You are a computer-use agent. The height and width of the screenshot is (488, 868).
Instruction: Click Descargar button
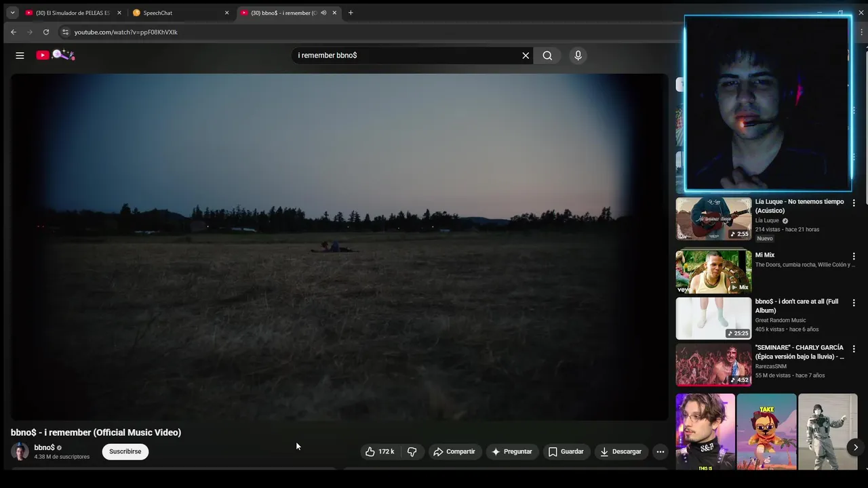coord(621,451)
